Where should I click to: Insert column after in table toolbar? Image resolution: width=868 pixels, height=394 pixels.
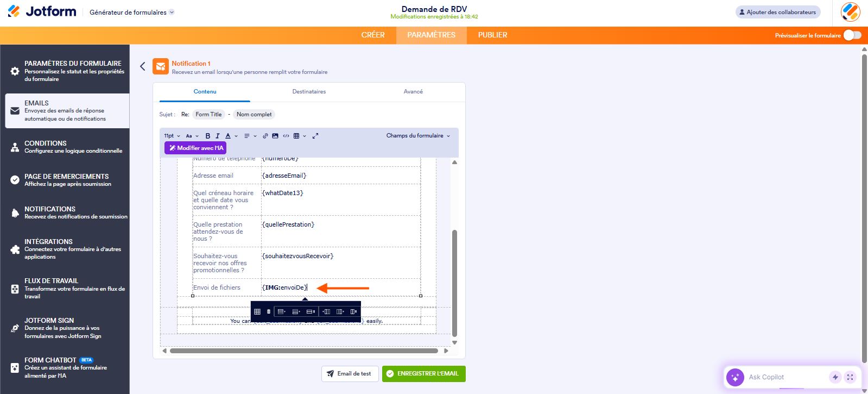[x=340, y=311]
